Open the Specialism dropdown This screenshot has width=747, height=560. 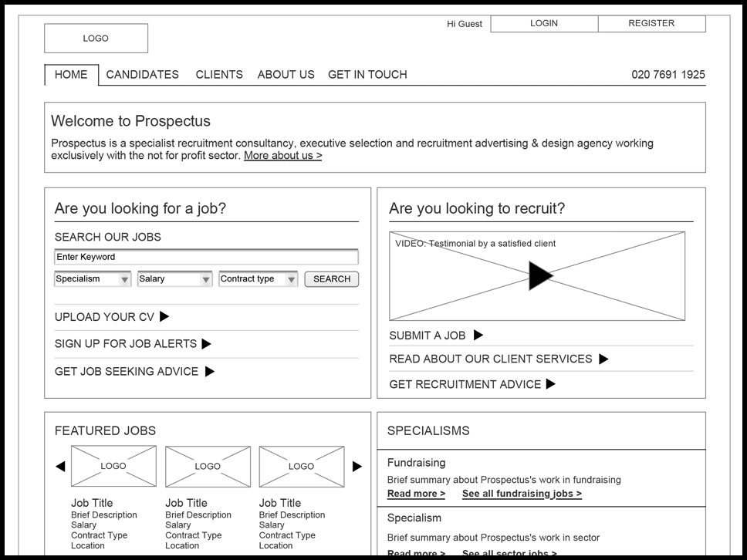[x=93, y=279]
